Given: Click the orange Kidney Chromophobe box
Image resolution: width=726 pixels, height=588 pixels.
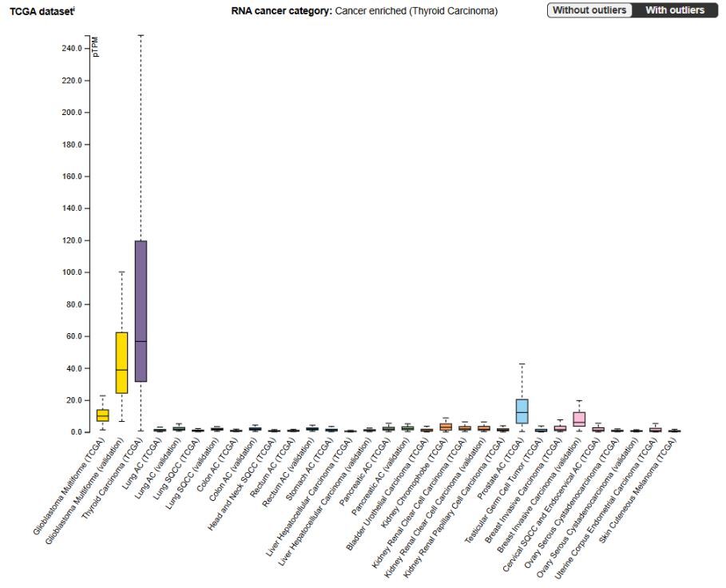Looking at the screenshot, I should (445, 427).
